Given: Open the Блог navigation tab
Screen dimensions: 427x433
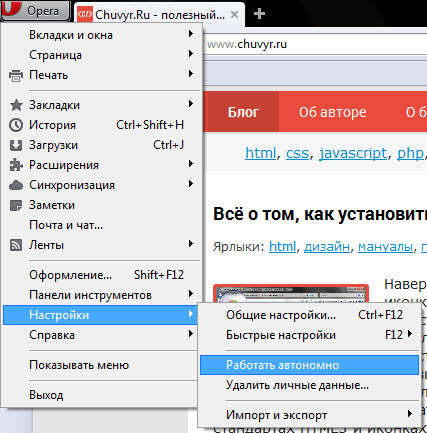Looking at the screenshot, I should tap(243, 112).
